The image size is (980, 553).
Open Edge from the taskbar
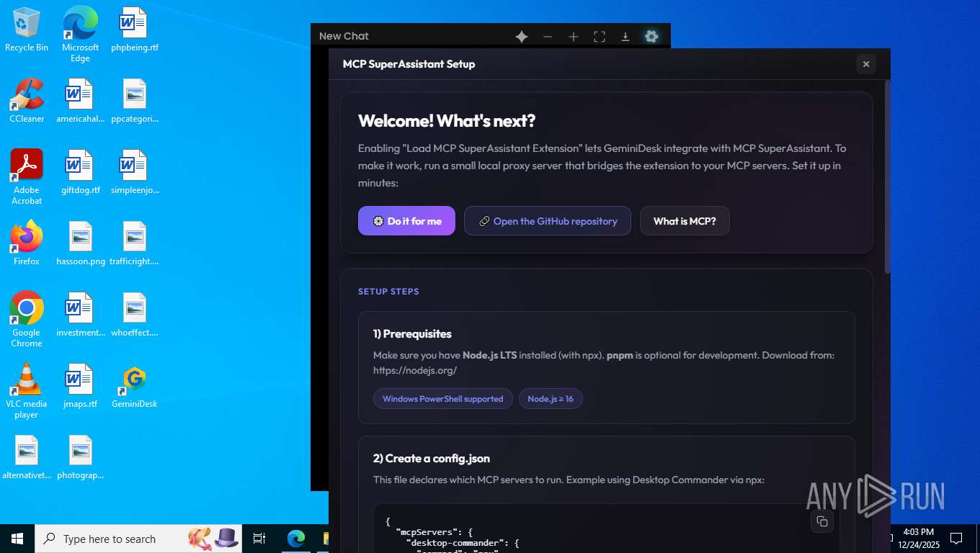(295, 539)
